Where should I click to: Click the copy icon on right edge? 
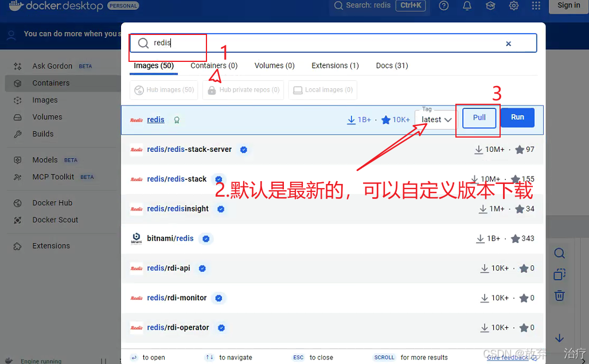click(559, 275)
